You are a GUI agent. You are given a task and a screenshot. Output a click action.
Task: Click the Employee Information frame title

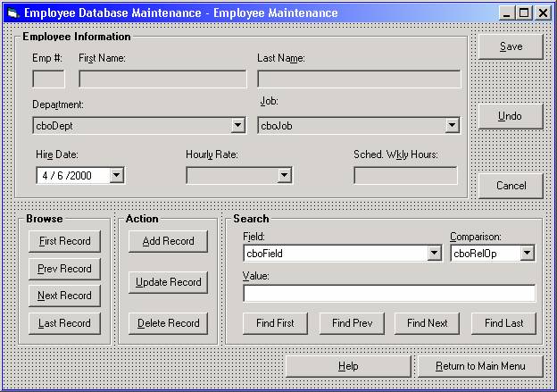(77, 37)
